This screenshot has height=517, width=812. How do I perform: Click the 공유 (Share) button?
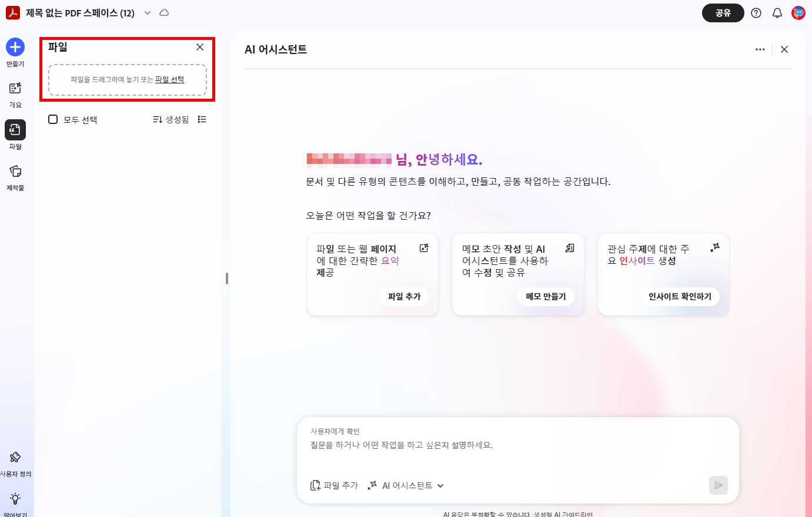pos(723,13)
